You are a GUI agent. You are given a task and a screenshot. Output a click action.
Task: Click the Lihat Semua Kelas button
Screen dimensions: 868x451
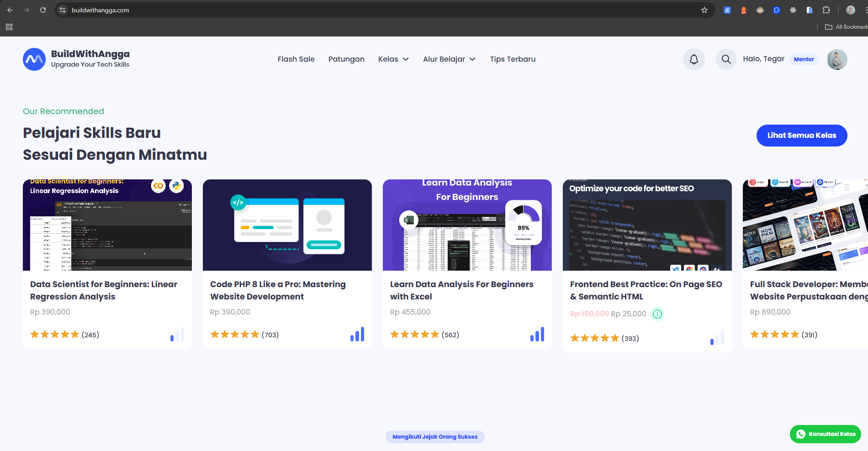pos(801,136)
